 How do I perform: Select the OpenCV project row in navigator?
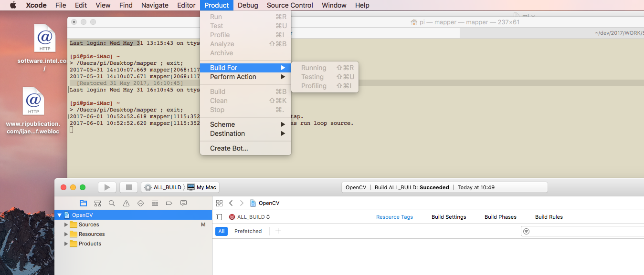click(x=133, y=215)
